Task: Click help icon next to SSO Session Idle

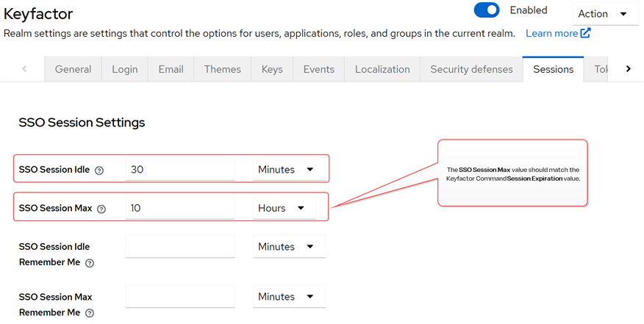Action: tap(99, 170)
